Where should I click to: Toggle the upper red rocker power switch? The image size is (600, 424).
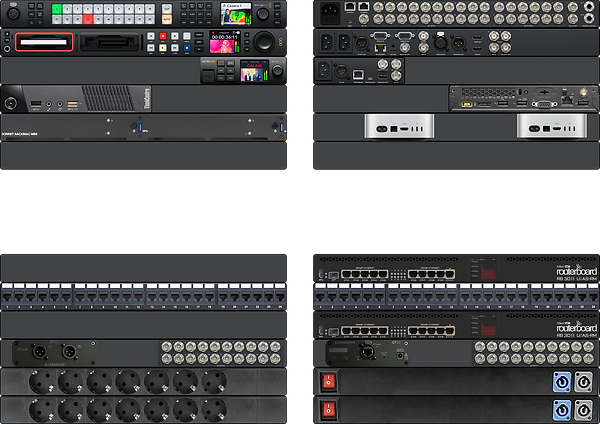[x=329, y=382]
